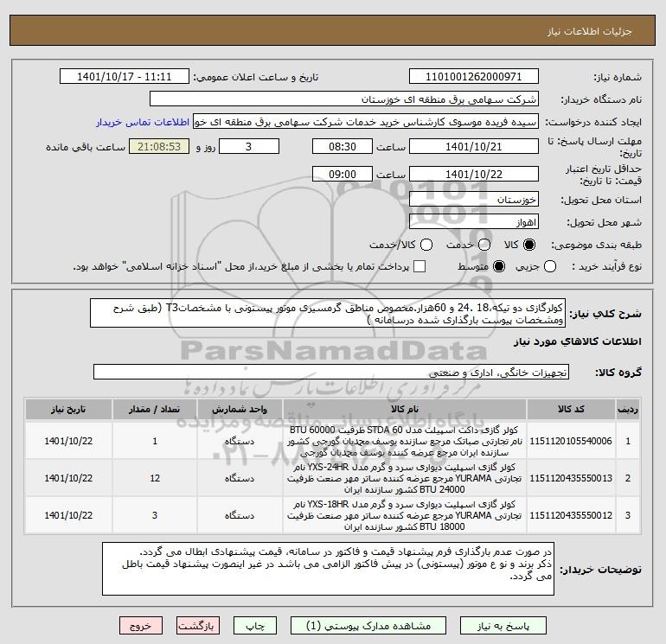
Task: Open the اطلاعات تماس خریدار link
Action: point(143,122)
